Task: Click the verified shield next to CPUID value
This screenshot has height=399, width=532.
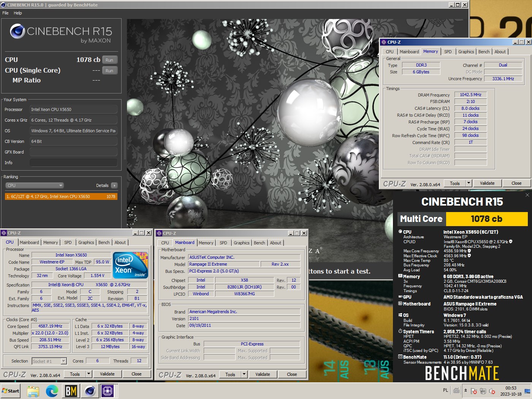Action: [x=510, y=241]
